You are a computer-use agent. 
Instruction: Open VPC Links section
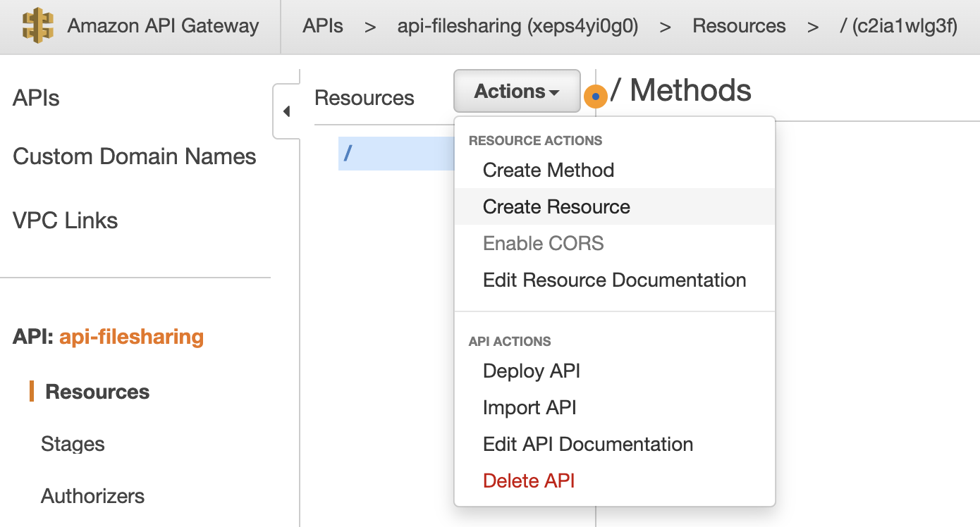point(65,220)
